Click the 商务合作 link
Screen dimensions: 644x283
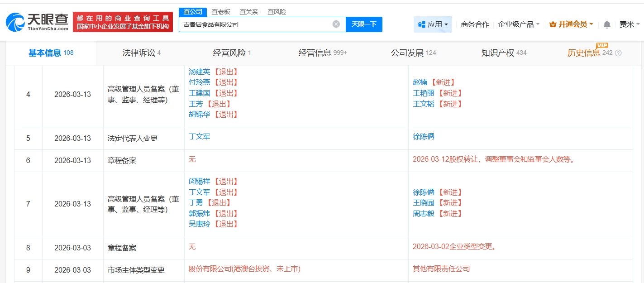point(475,24)
